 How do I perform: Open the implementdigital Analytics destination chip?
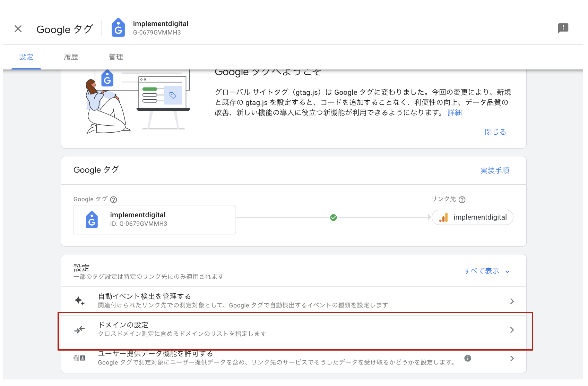point(473,217)
